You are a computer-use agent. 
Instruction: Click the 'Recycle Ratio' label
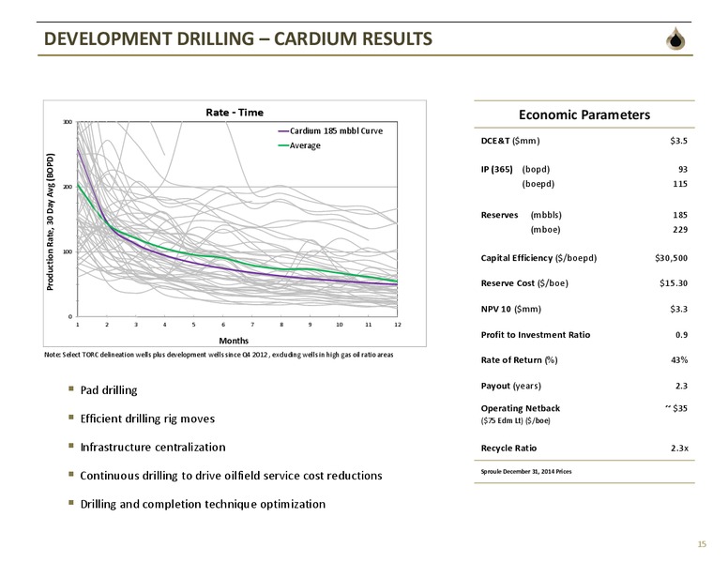coord(508,449)
